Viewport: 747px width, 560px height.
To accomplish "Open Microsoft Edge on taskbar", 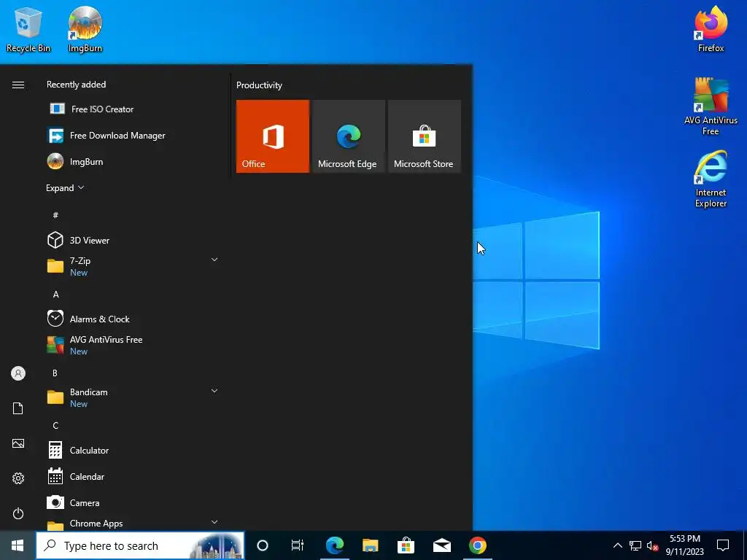I will click(x=335, y=545).
